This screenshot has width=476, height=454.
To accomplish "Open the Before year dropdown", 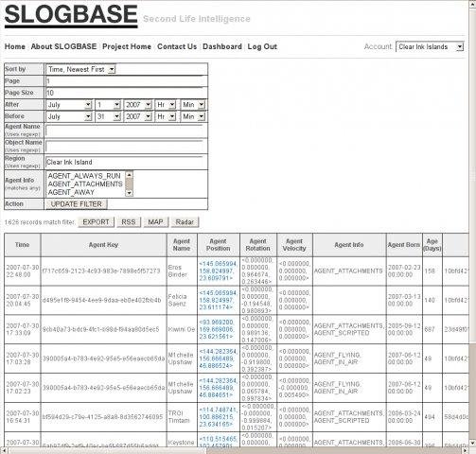I will [x=138, y=116].
